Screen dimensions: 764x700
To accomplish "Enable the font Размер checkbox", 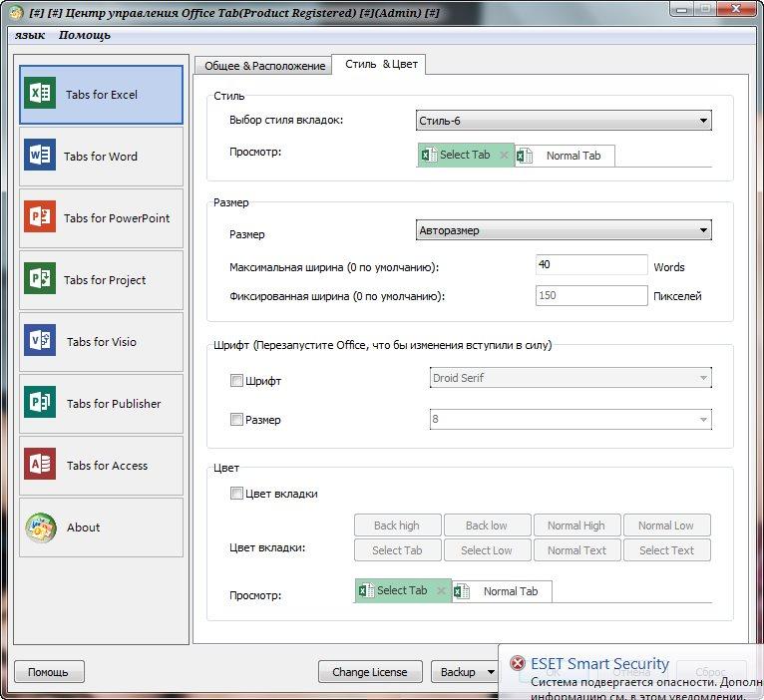I will tap(236, 419).
